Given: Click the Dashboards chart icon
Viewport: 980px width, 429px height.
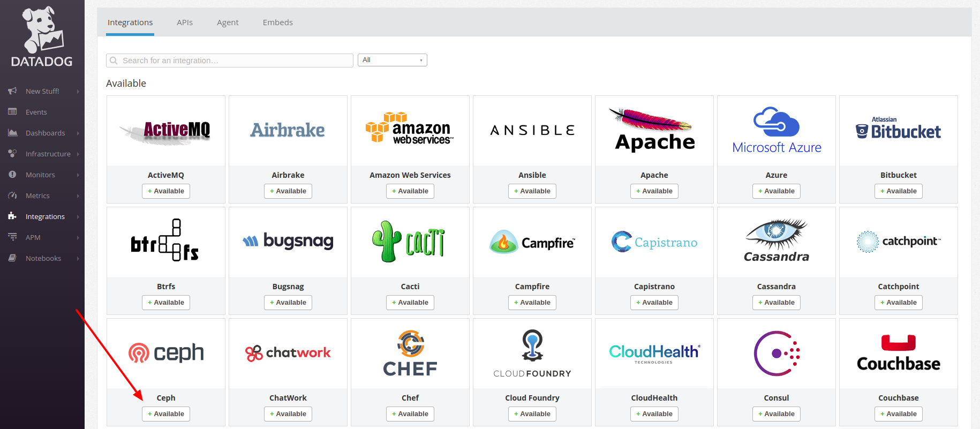Looking at the screenshot, I should (x=12, y=133).
